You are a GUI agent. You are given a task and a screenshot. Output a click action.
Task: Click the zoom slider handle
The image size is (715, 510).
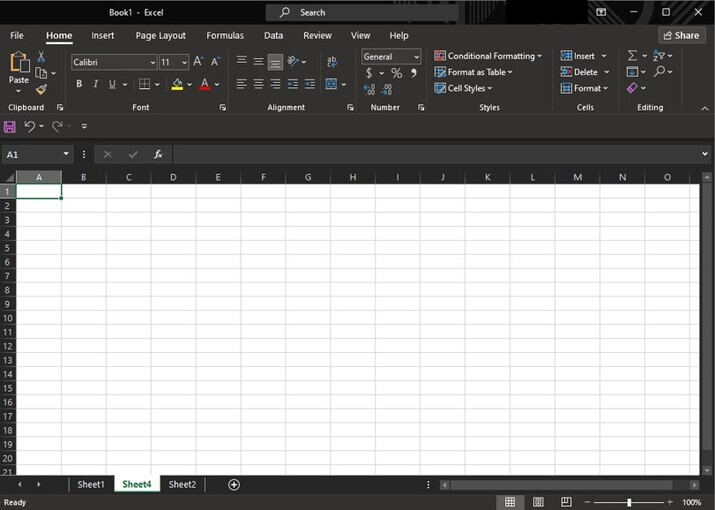coord(629,502)
